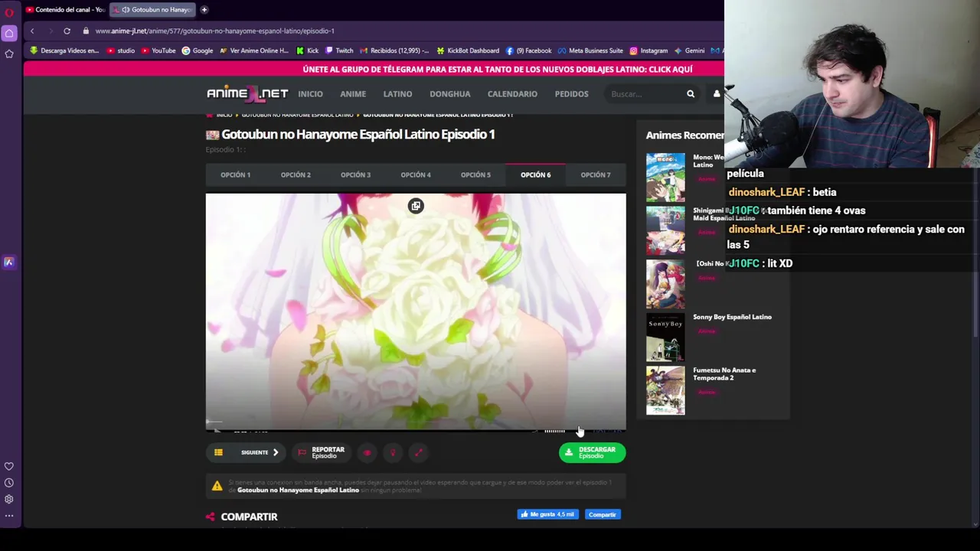The width and height of the screenshot is (980, 551).
Task: Open sidebar heart pinboards icon
Action: pyautogui.click(x=9, y=466)
